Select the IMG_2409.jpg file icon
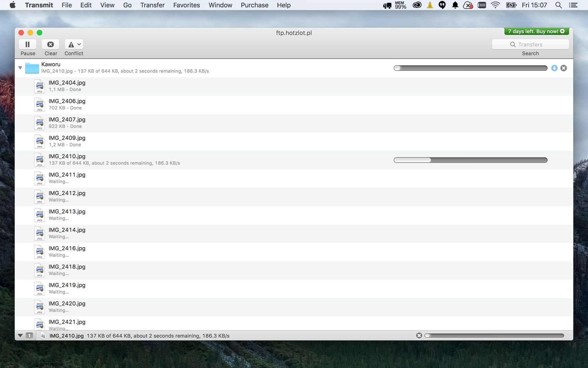 pyautogui.click(x=40, y=141)
